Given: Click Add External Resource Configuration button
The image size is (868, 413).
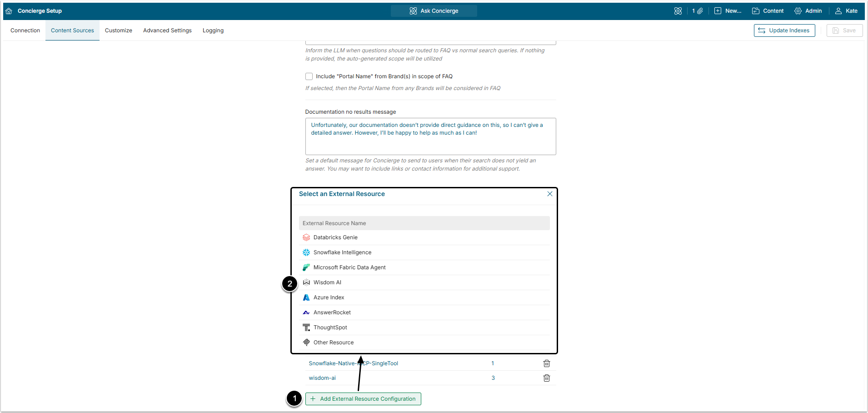Looking at the screenshot, I should click(x=363, y=399).
